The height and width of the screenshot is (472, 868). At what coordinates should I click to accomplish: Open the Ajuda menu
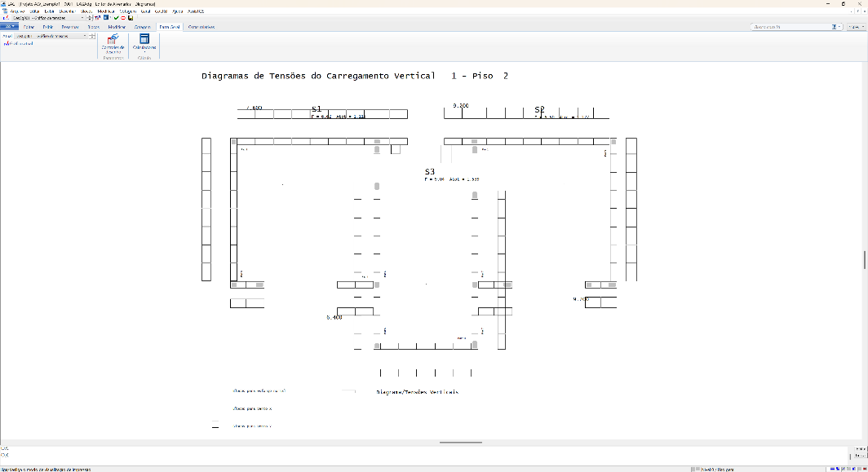click(x=177, y=11)
